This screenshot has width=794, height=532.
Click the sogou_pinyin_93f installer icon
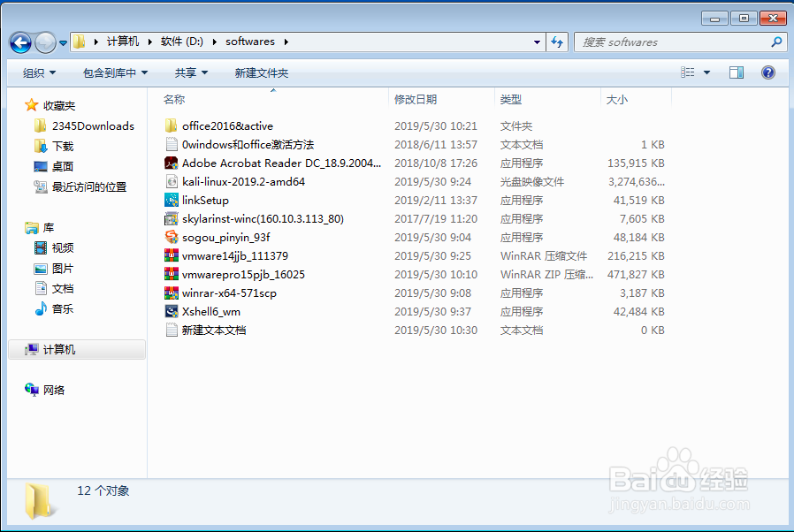(172, 237)
